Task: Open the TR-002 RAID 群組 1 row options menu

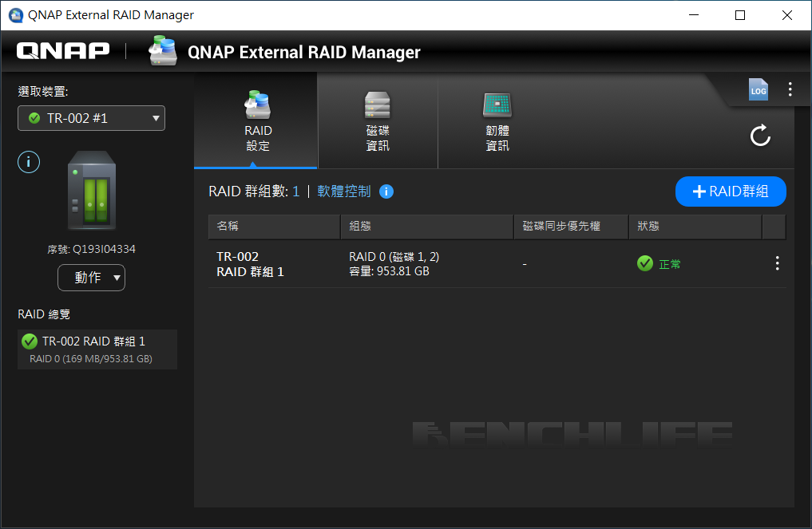Action: tap(777, 263)
